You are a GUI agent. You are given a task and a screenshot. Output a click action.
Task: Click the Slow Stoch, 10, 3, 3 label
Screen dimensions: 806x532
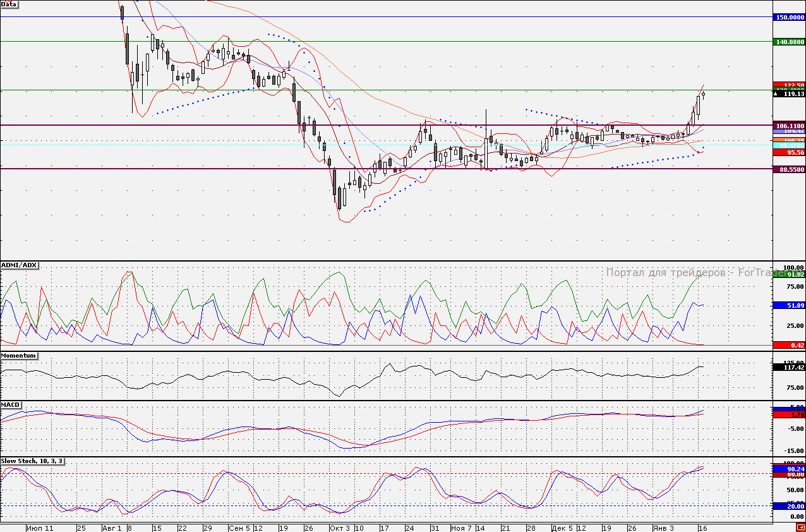point(32,461)
